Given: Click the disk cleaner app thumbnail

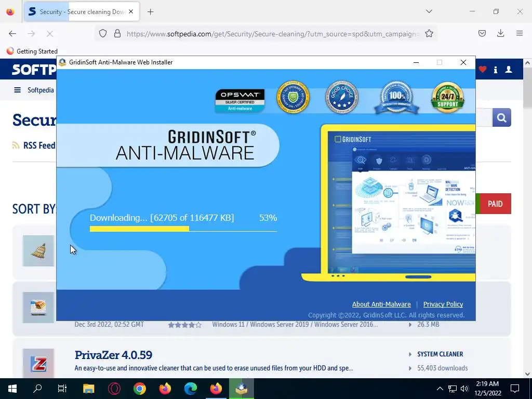Looking at the screenshot, I should [38, 308].
